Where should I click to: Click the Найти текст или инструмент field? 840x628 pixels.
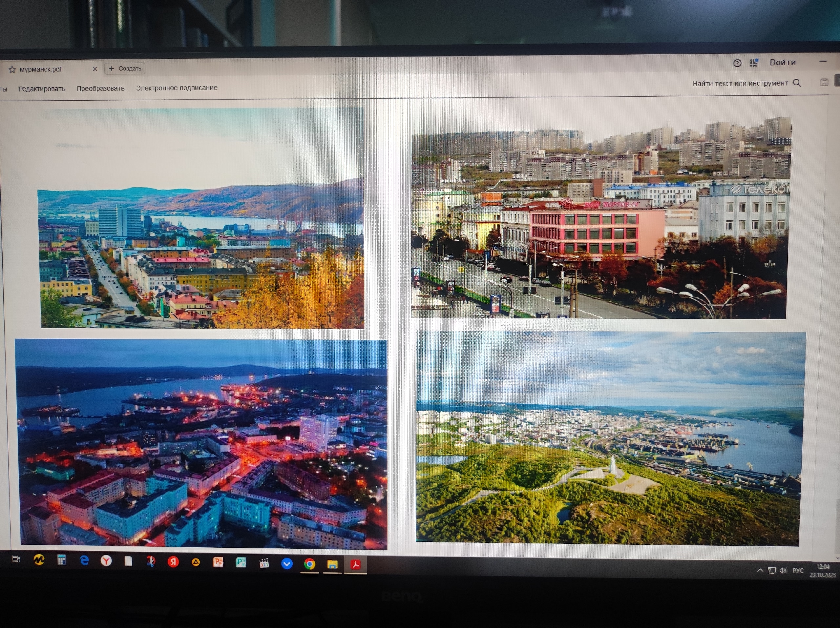[x=740, y=84]
